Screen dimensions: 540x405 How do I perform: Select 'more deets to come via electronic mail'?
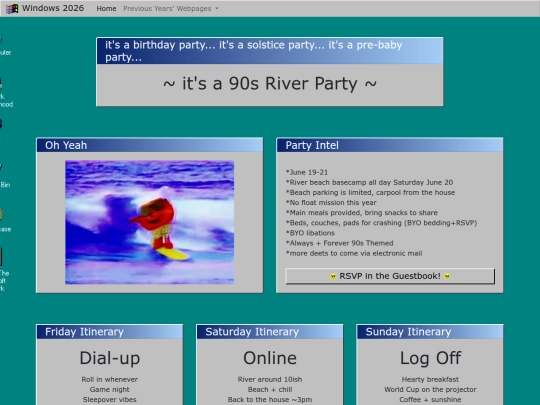pos(354,253)
